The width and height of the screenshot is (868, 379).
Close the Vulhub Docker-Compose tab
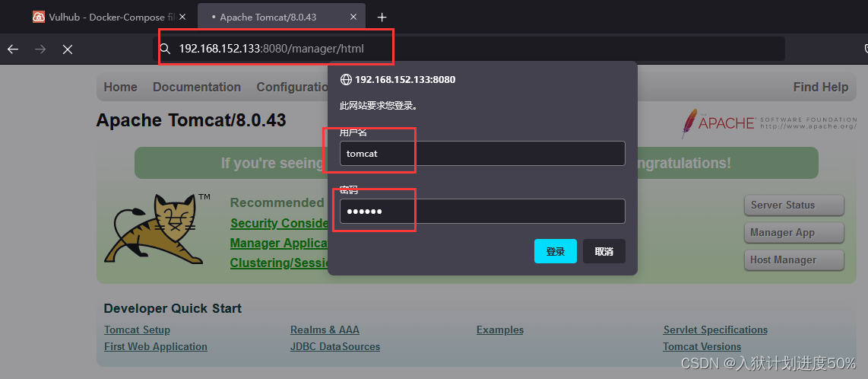[x=184, y=17]
